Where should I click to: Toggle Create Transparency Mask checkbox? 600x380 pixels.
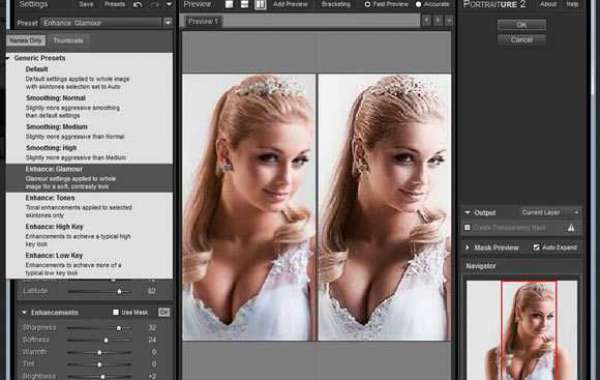pos(467,228)
